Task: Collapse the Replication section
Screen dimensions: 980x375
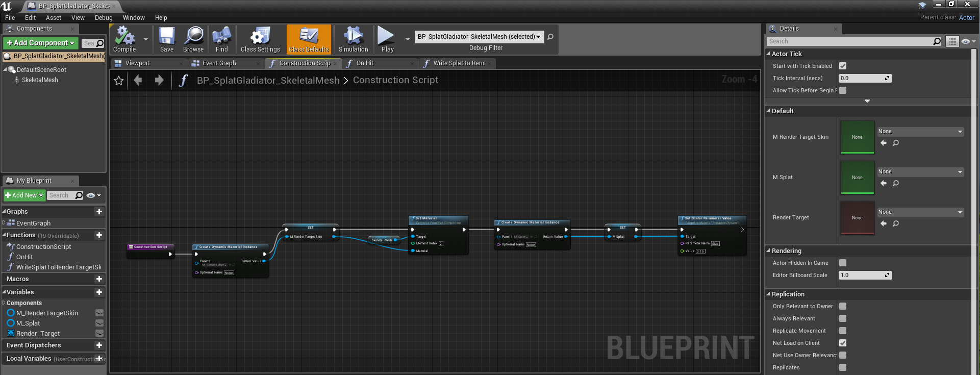Action: (x=769, y=294)
